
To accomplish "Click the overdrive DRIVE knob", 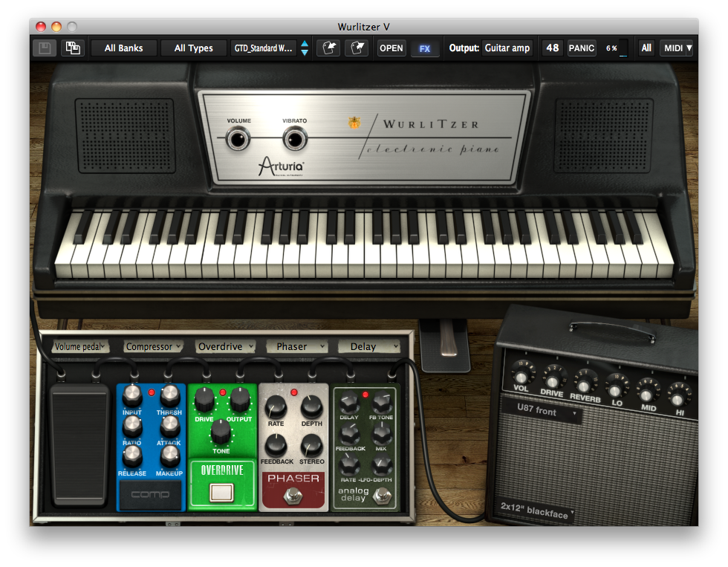I will point(204,400).
